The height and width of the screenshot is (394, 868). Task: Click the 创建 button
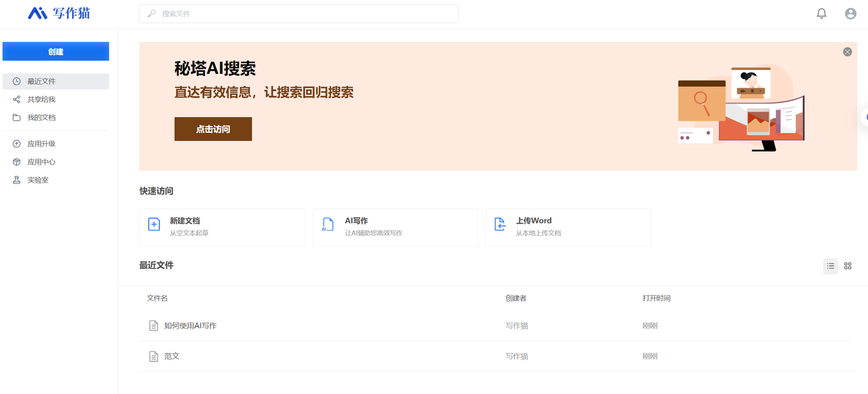[x=56, y=52]
